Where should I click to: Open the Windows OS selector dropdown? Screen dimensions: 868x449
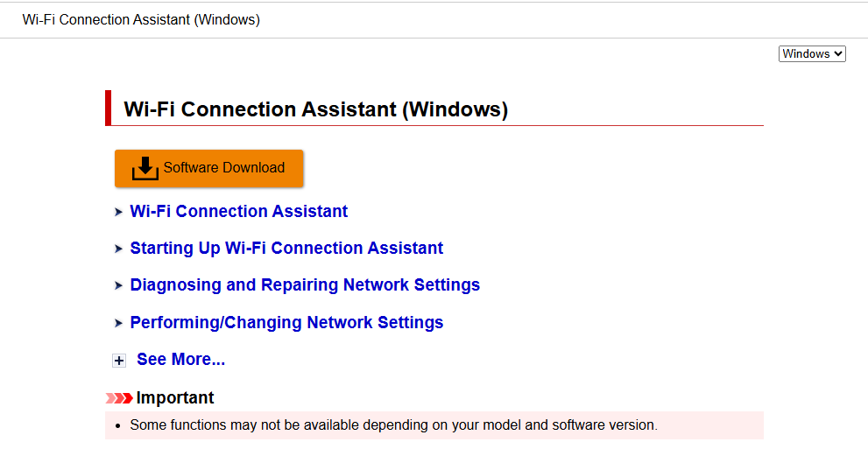tap(812, 54)
